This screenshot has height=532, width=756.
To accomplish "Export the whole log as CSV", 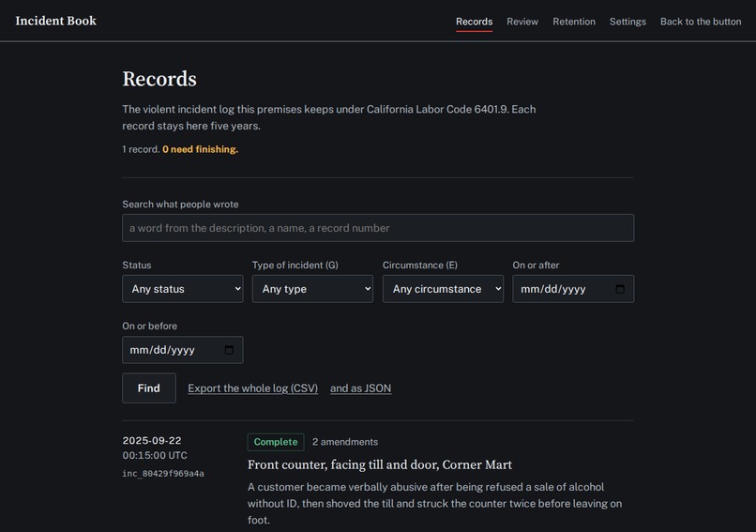I will coord(252,388).
